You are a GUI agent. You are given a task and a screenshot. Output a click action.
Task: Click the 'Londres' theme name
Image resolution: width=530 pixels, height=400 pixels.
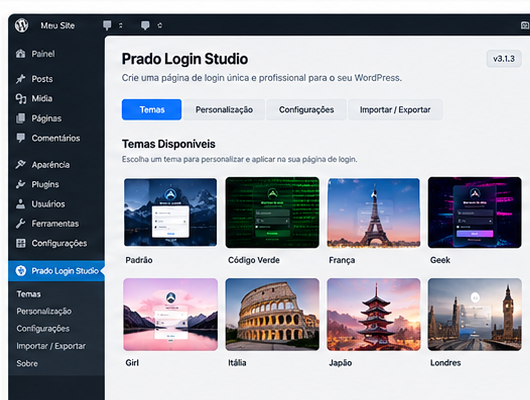click(445, 363)
